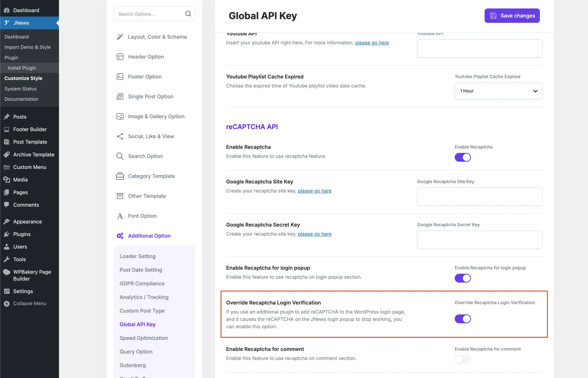Viewport: 588px width, 378px height.
Task: Toggle Enable Recaptcha for login popup switch
Action: point(463,278)
